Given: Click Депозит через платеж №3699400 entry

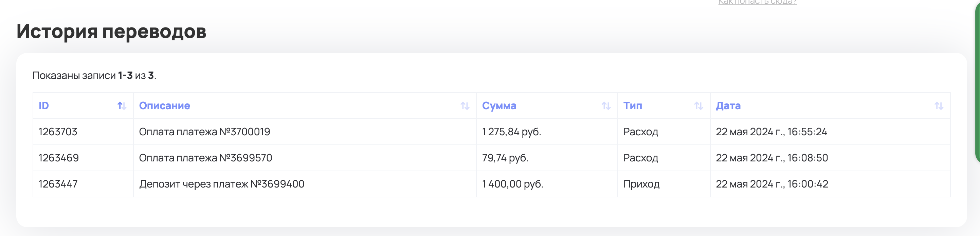Looking at the screenshot, I should click(x=221, y=184).
